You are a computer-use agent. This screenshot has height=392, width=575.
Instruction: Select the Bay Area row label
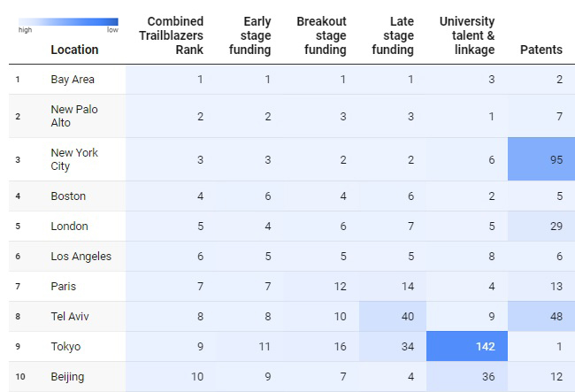[x=73, y=80]
